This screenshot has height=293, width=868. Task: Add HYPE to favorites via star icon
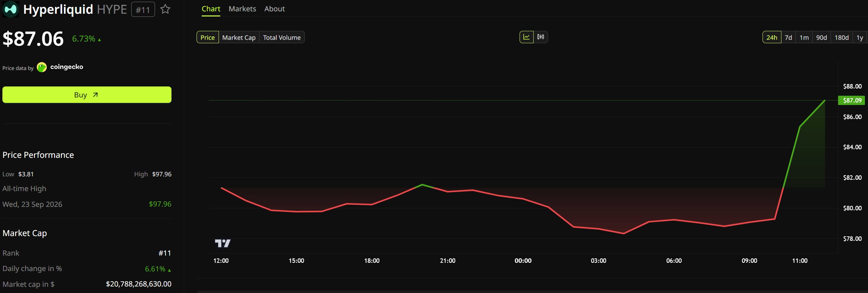tap(165, 9)
